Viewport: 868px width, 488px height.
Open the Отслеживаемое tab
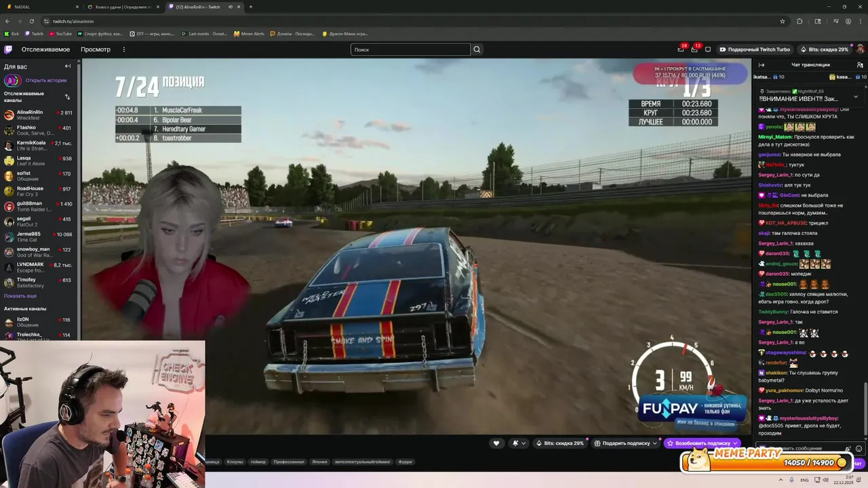pos(45,49)
